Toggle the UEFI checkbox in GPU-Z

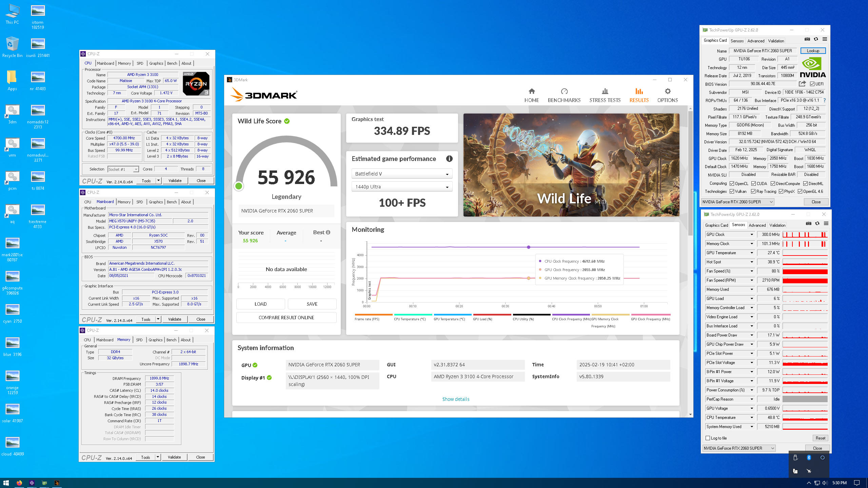point(812,84)
